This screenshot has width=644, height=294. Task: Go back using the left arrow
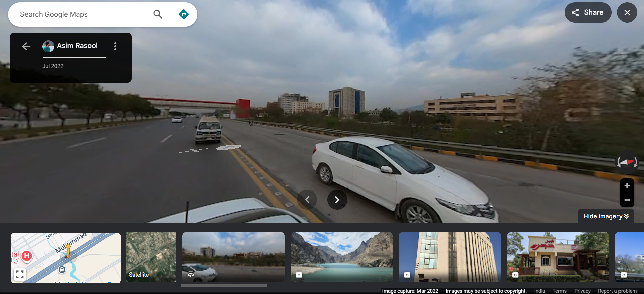point(26,46)
